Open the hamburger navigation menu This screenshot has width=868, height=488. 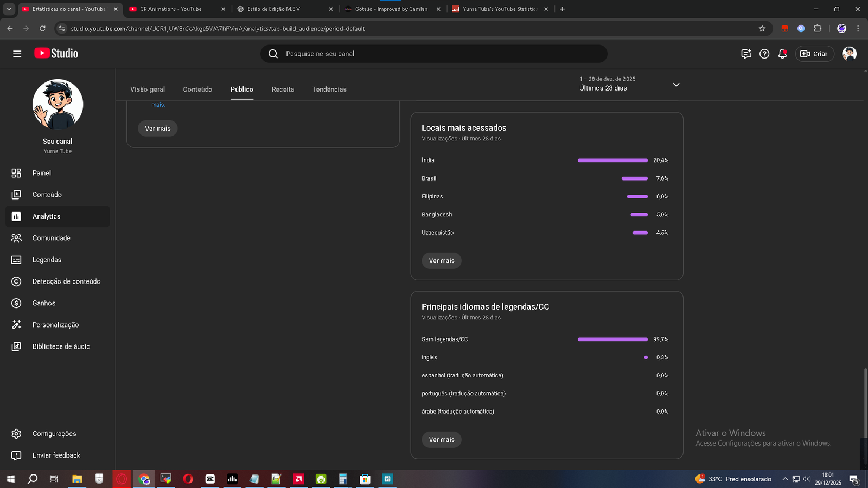(17, 54)
